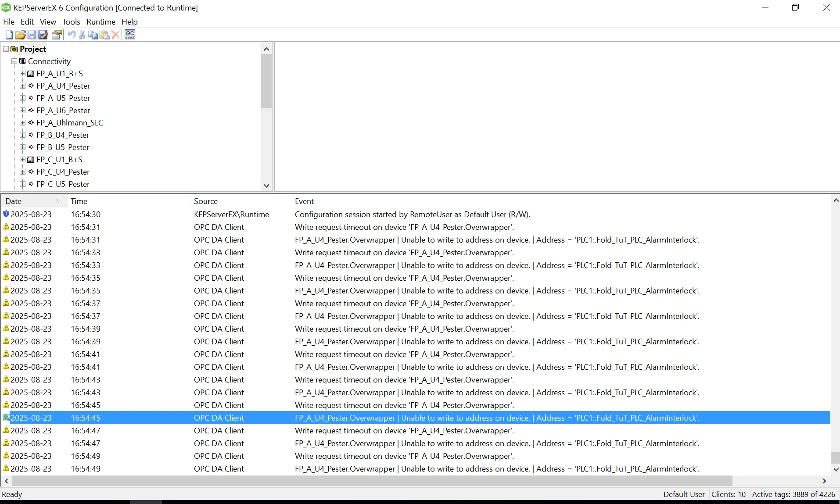Open the View menu
Viewport: 840px width, 504px height.
click(48, 22)
